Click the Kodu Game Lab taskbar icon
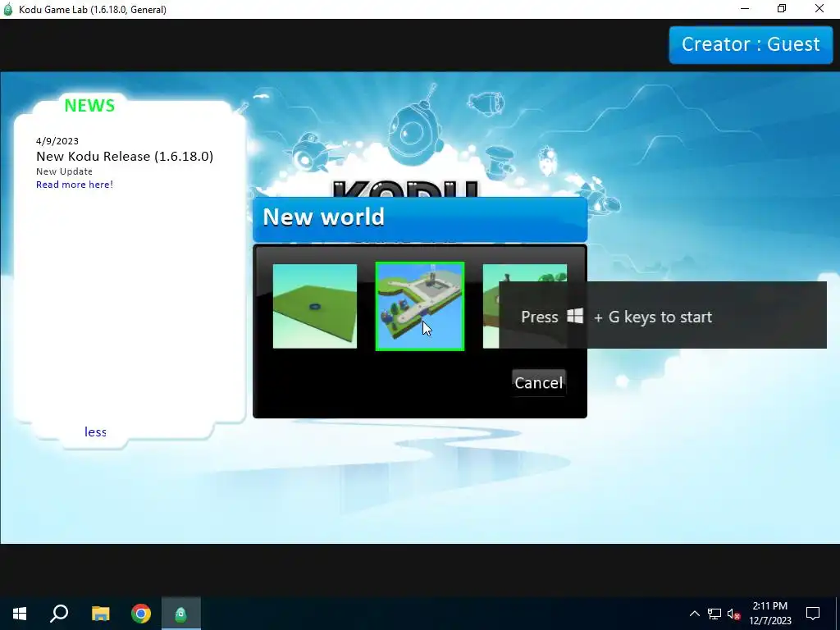 (181, 614)
